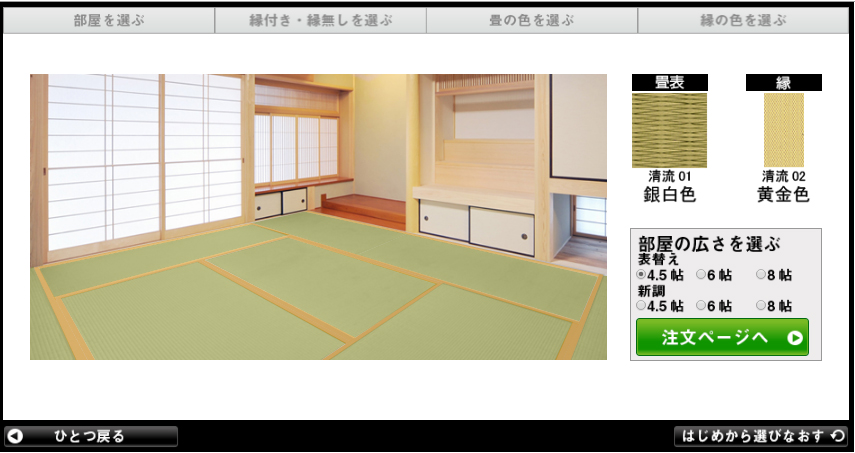The image size is (855, 453).
Task: Select 4.5帖 under 表替え
Action: (642, 274)
